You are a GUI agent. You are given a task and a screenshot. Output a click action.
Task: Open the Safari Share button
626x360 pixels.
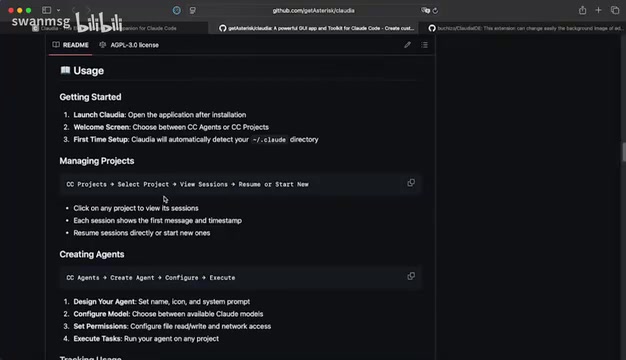click(x=582, y=10)
